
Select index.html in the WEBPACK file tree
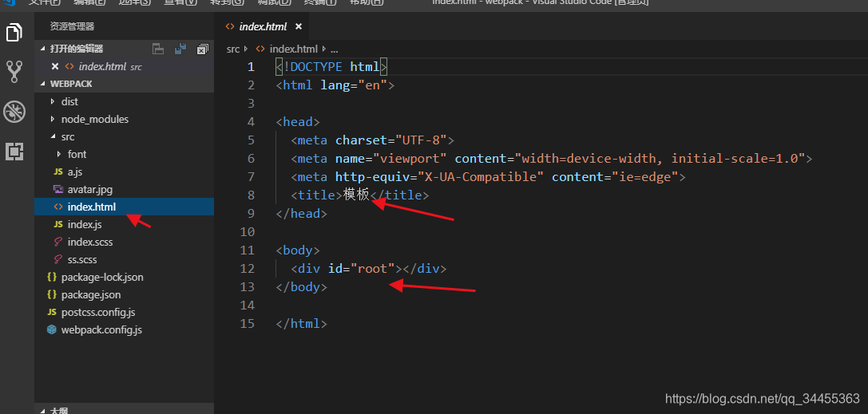click(x=124, y=207)
